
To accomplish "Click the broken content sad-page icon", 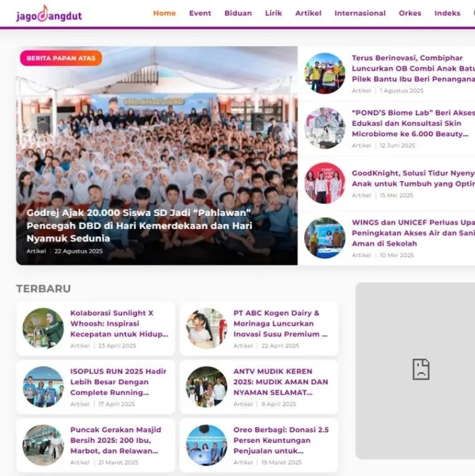I will click(x=421, y=370).
